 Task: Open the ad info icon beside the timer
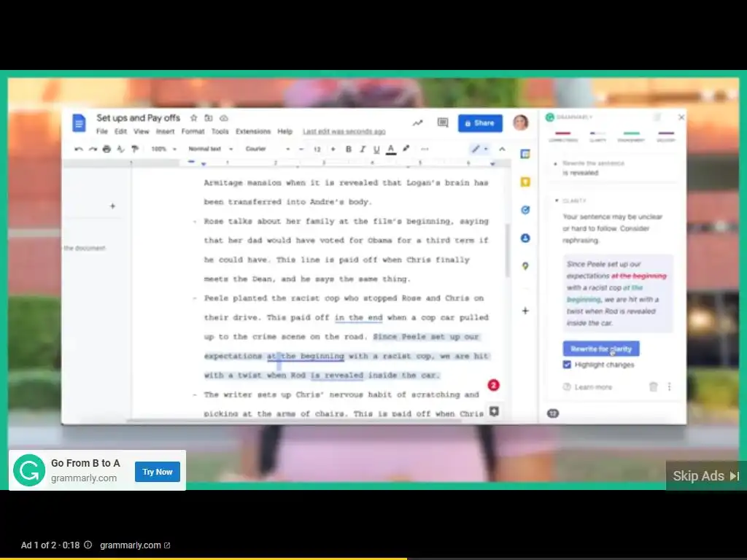pyautogui.click(x=88, y=545)
